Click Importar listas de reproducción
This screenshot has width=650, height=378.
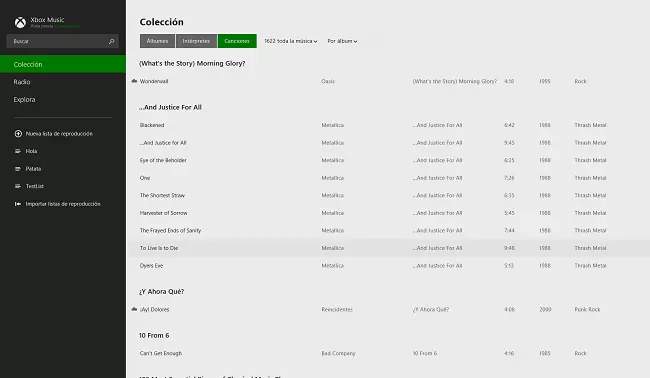tap(63, 204)
